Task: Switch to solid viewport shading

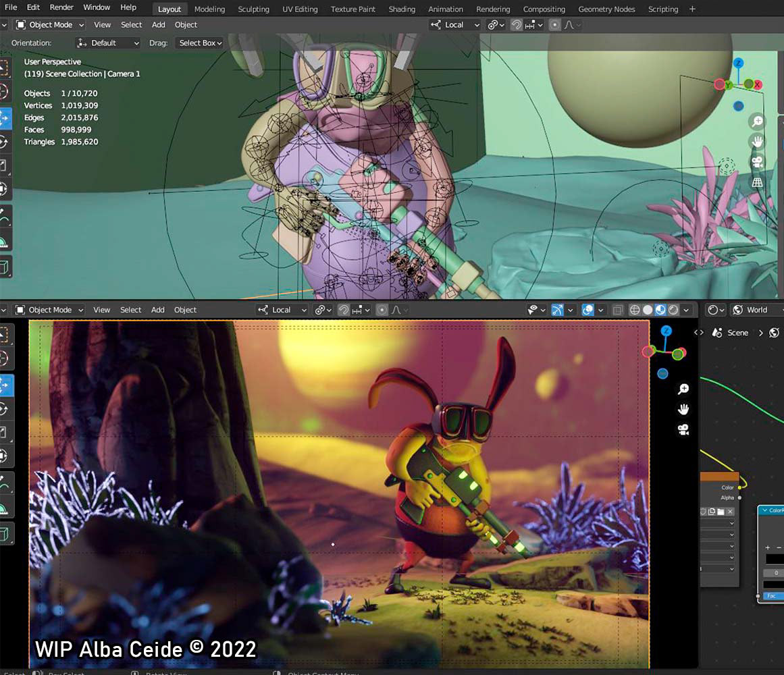Action: [x=648, y=310]
